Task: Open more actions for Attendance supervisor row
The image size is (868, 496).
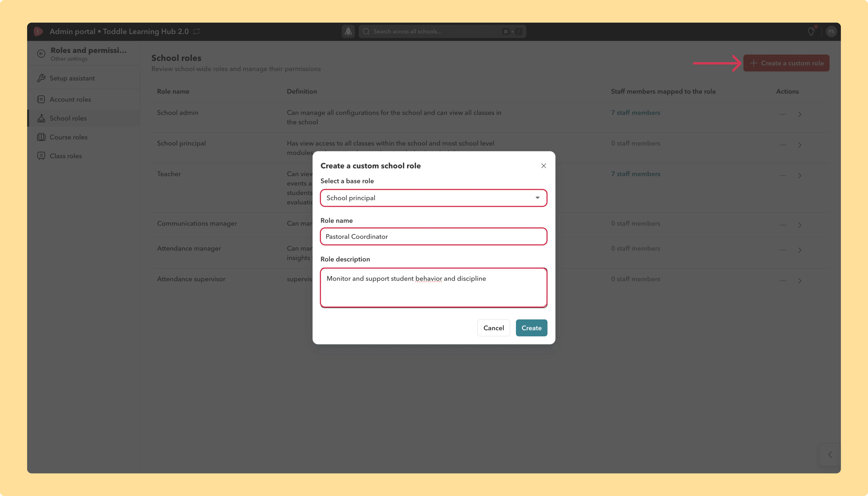Action: (783, 280)
